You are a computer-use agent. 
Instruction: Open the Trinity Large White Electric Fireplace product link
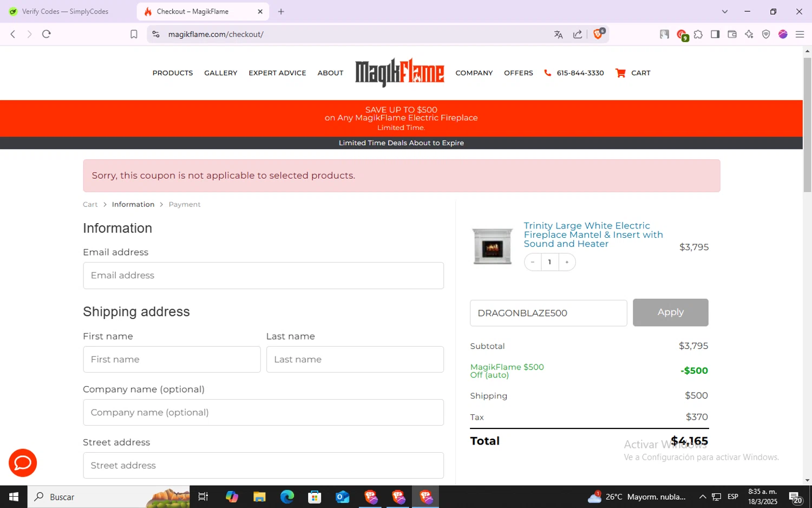[593, 235]
